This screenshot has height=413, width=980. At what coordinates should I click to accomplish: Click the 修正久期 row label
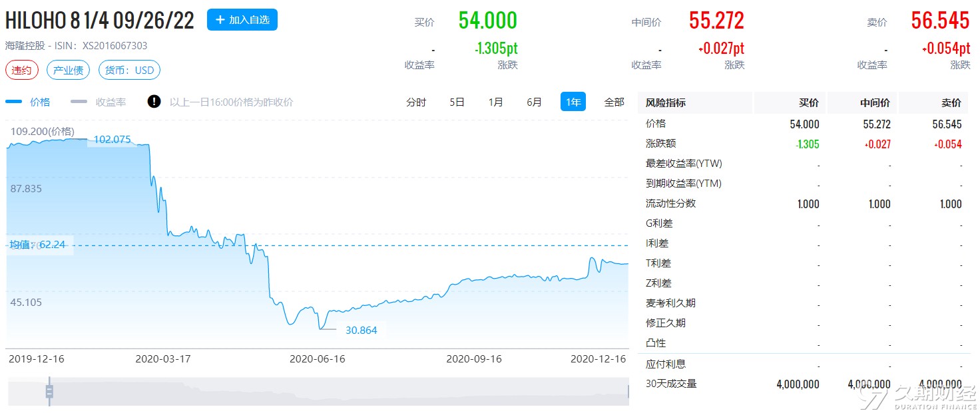point(666,323)
